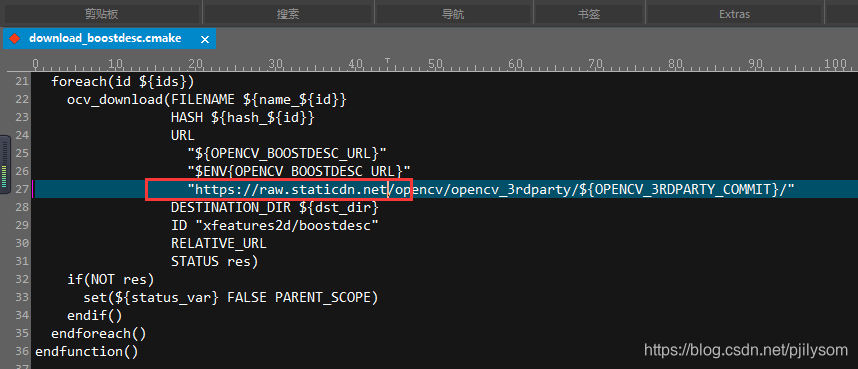Click the ID "xfeatures2d/boostdesc" line
Screen dimensions: 858x369
(x=275, y=226)
